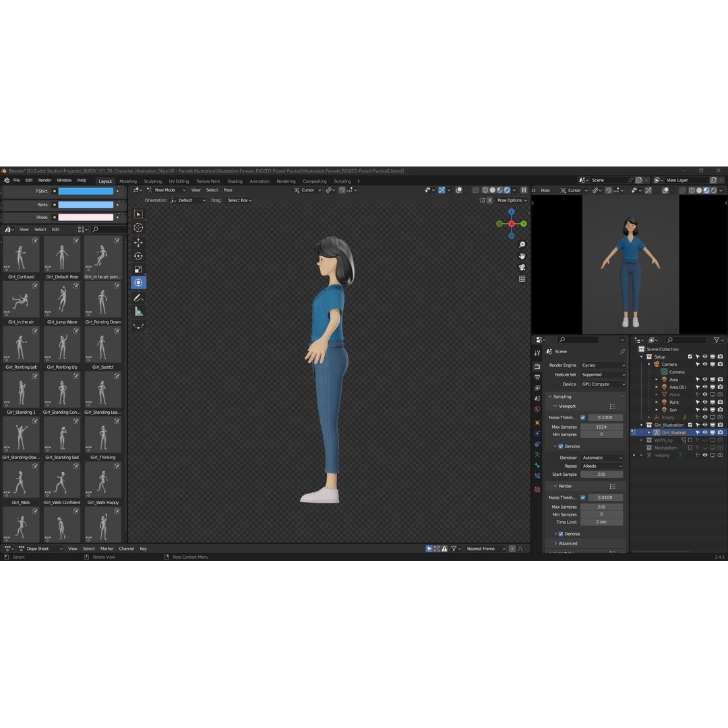Activate the 3D Cursor tool
728x728 pixels.
tap(138, 228)
